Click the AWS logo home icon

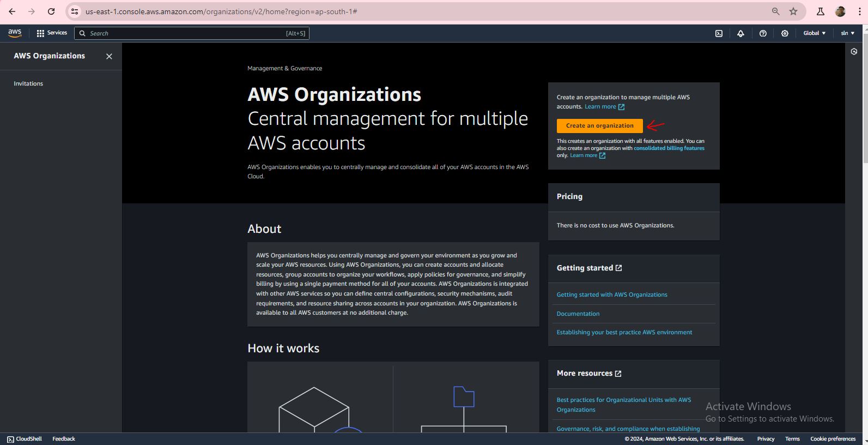click(15, 33)
